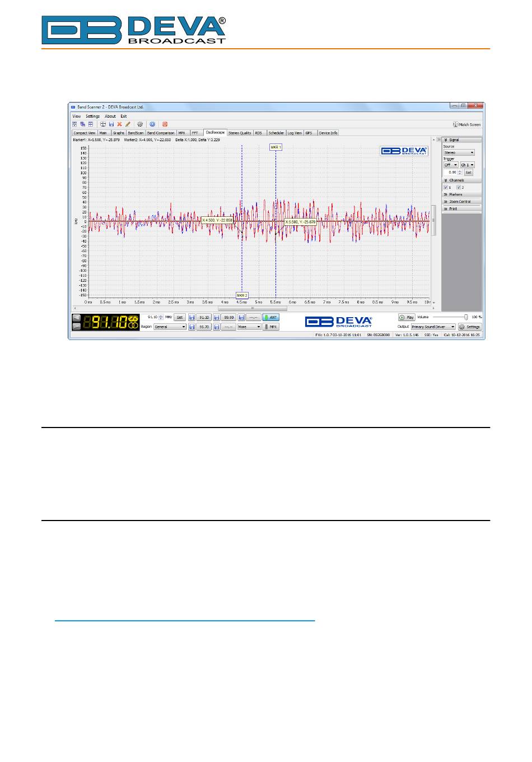Uncheck channel 2 checkbox
This screenshot has height=762, width=532.
point(459,187)
